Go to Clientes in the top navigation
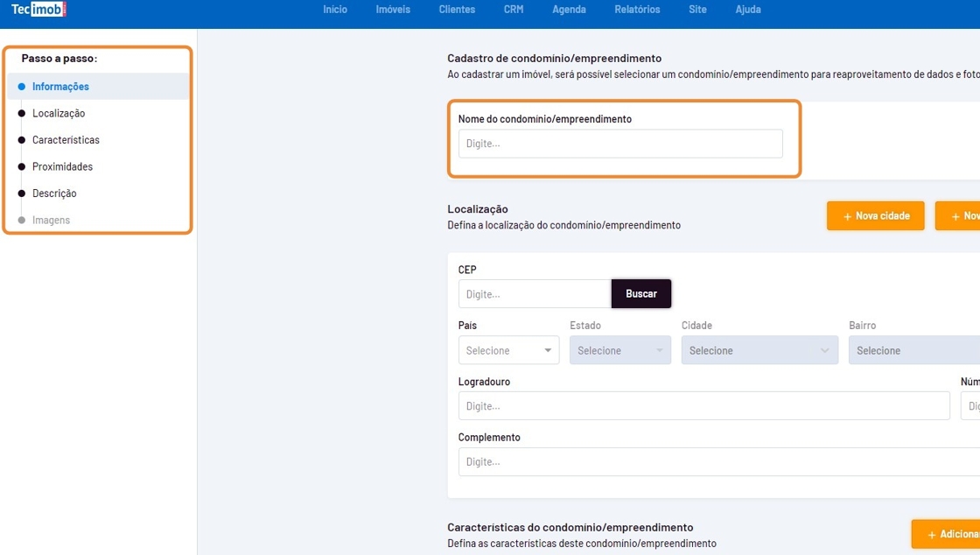 coord(457,10)
